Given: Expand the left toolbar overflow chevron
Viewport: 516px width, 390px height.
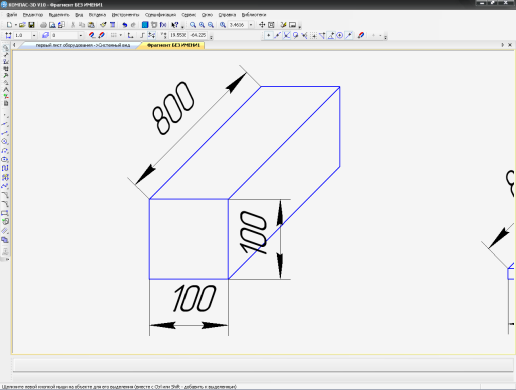Looking at the screenshot, I should (7, 259).
